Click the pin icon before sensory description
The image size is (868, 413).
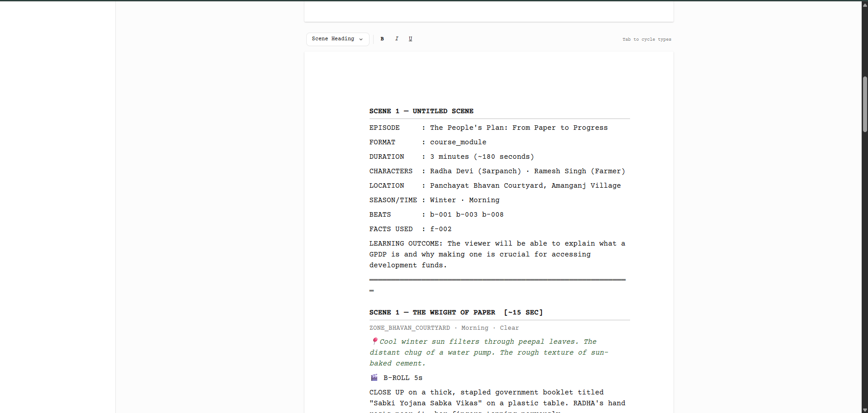[x=375, y=341]
